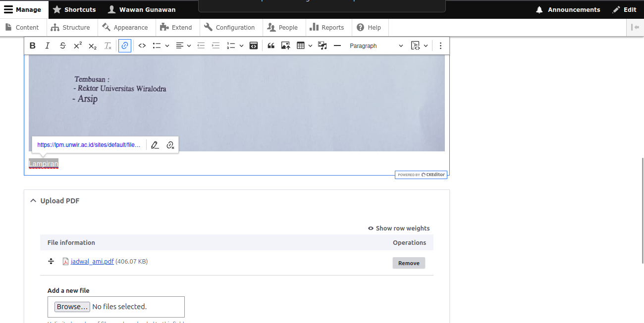Remove the jadwal_ami.pdf file

pos(409,263)
